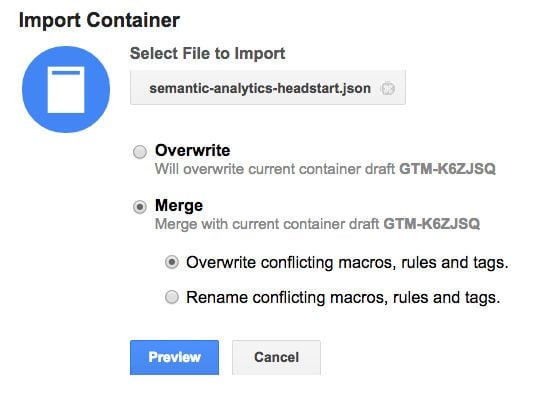
Task: Click the 'Rename conflicting macros' label text
Action: (343, 298)
